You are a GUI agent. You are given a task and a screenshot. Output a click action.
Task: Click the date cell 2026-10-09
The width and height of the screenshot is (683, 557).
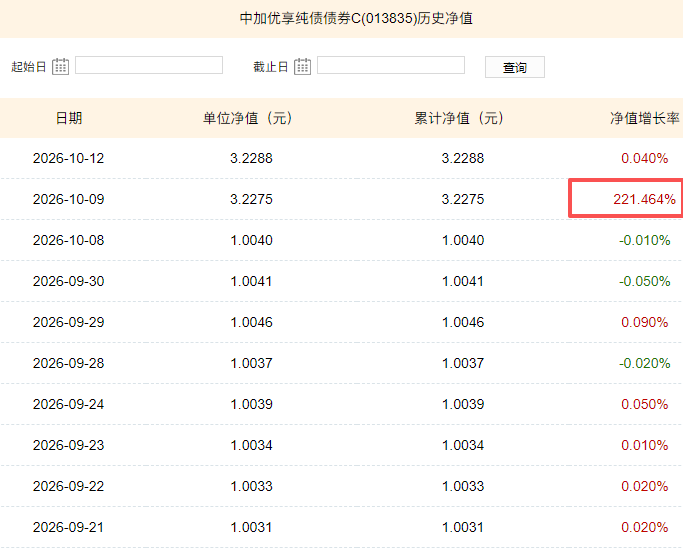pos(68,199)
